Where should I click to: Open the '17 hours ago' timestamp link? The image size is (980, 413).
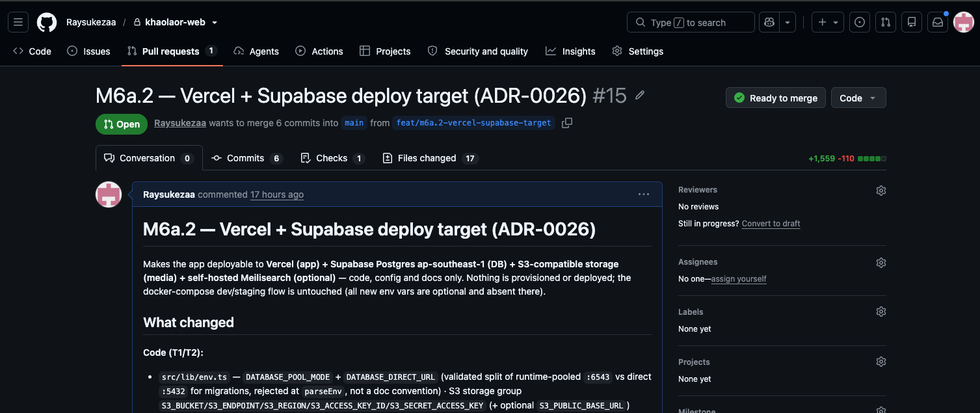click(277, 194)
